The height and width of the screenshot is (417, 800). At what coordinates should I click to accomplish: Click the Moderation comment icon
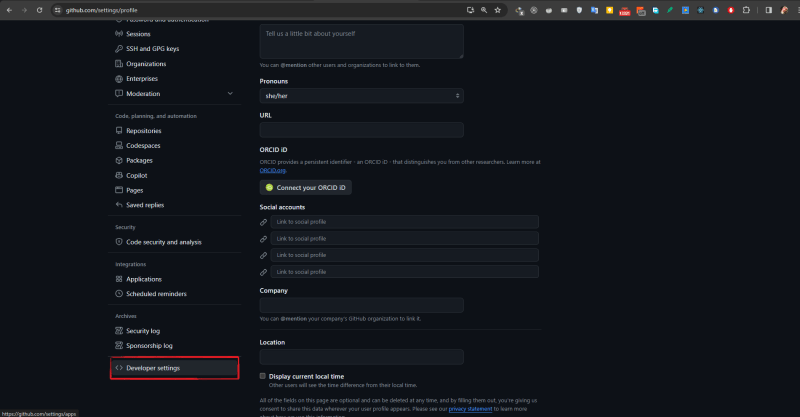tap(119, 93)
